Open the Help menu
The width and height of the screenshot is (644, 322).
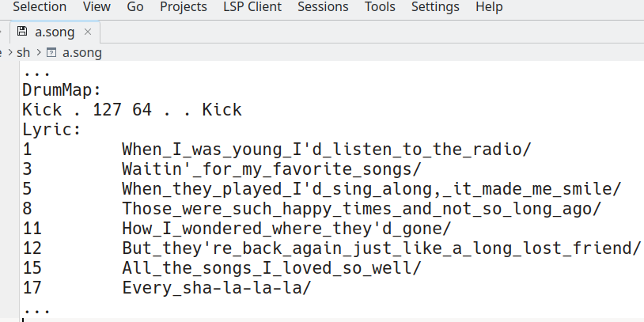click(489, 7)
